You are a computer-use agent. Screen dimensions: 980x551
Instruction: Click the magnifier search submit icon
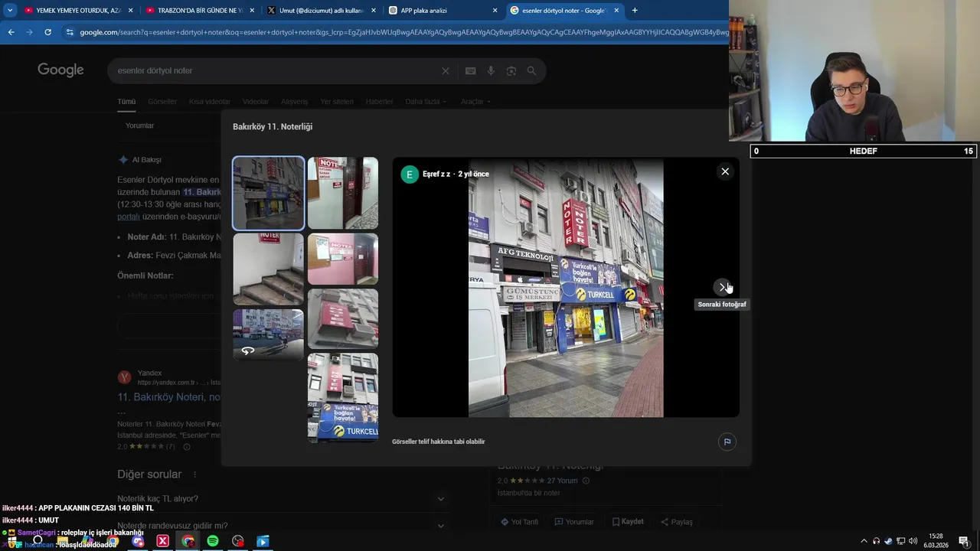click(x=531, y=70)
